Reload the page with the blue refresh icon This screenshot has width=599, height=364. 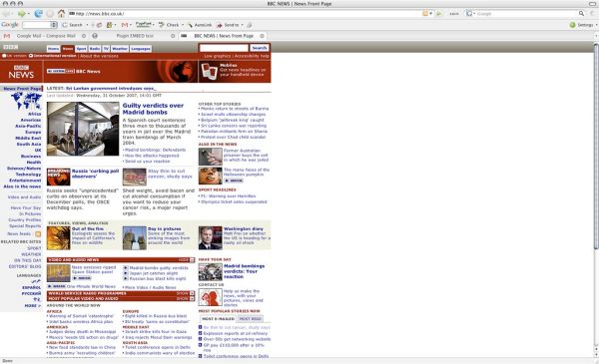[38, 14]
